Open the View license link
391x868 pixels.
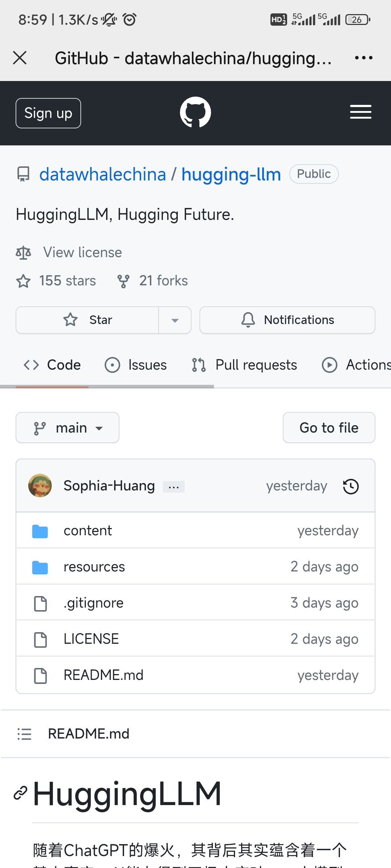click(x=83, y=252)
